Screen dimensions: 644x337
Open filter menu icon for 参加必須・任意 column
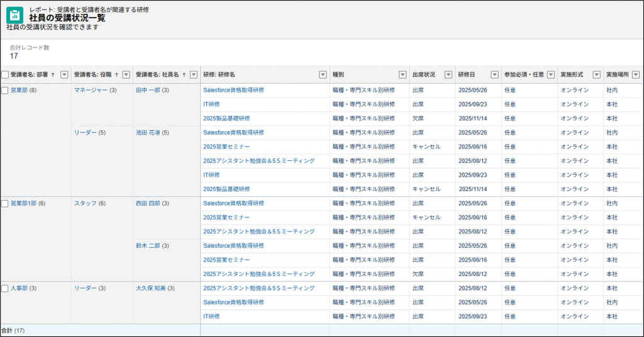tap(550, 75)
